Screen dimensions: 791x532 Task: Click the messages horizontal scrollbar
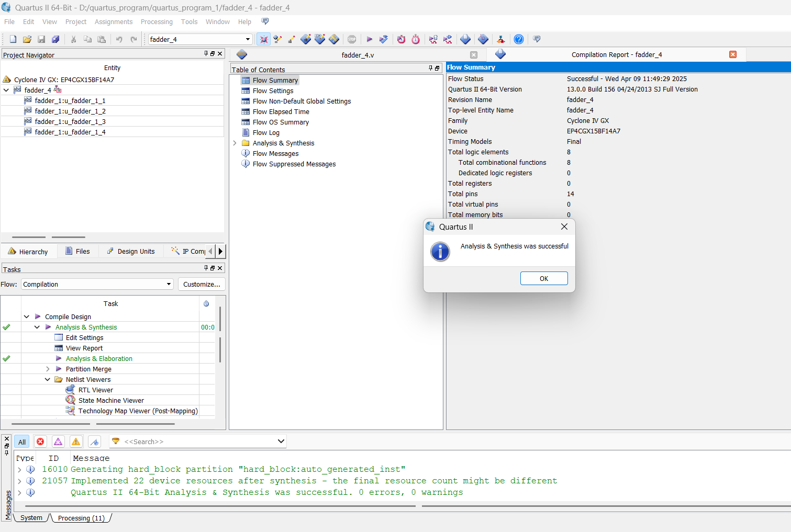(220, 506)
